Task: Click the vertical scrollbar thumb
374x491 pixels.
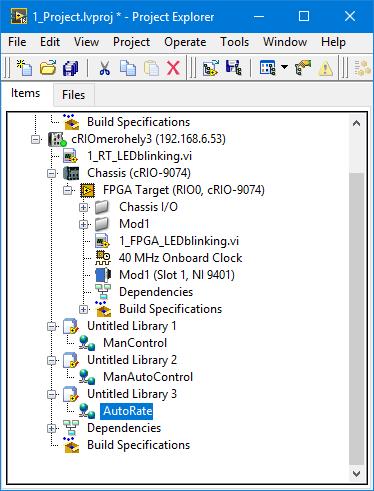Action: coord(356,318)
